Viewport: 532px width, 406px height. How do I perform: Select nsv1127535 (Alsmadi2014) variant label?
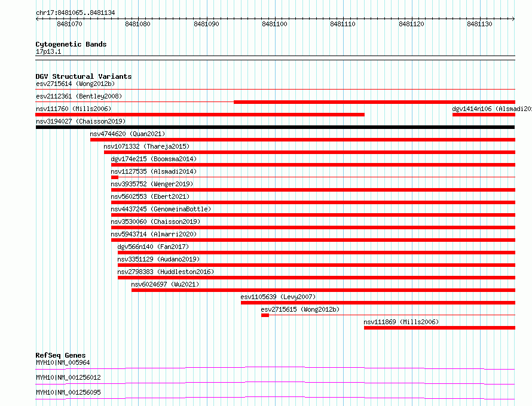tap(154, 171)
